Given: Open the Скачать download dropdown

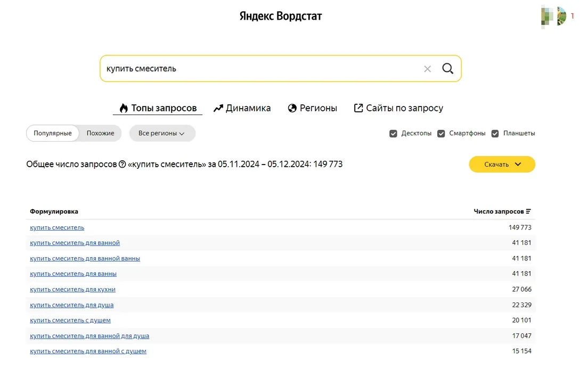Looking at the screenshot, I should 502,164.
